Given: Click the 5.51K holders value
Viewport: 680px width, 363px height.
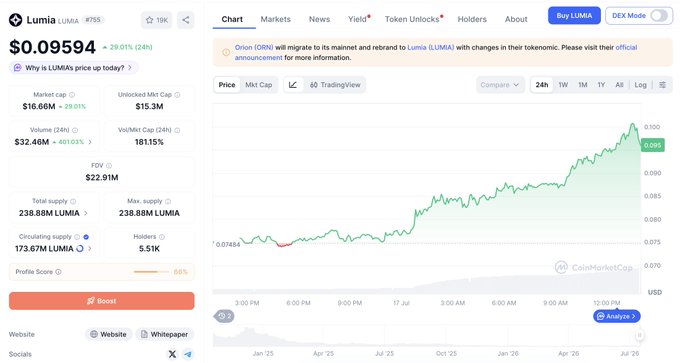Looking at the screenshot, I should (149, 249).
